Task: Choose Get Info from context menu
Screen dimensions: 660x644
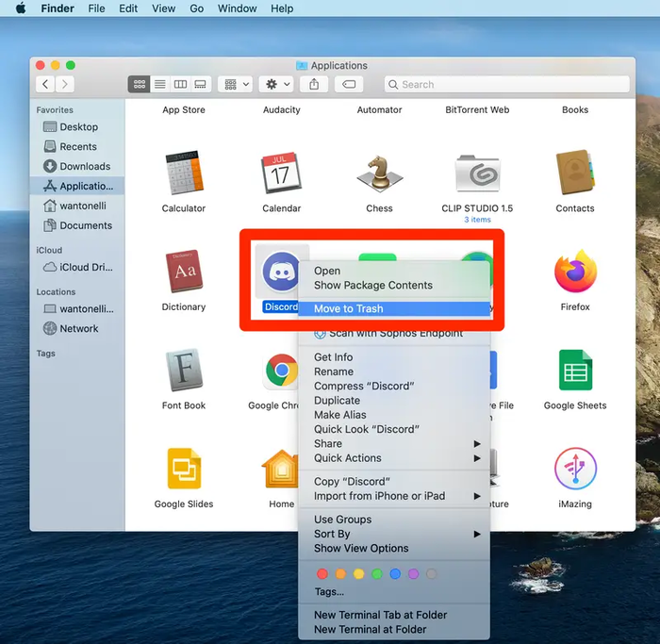Action: (394, 357)
